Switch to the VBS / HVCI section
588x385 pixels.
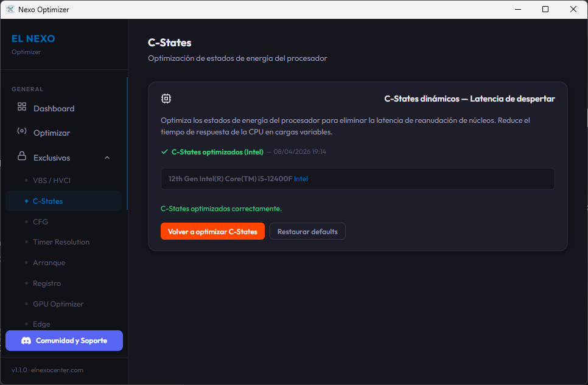[x=52, y=180]
